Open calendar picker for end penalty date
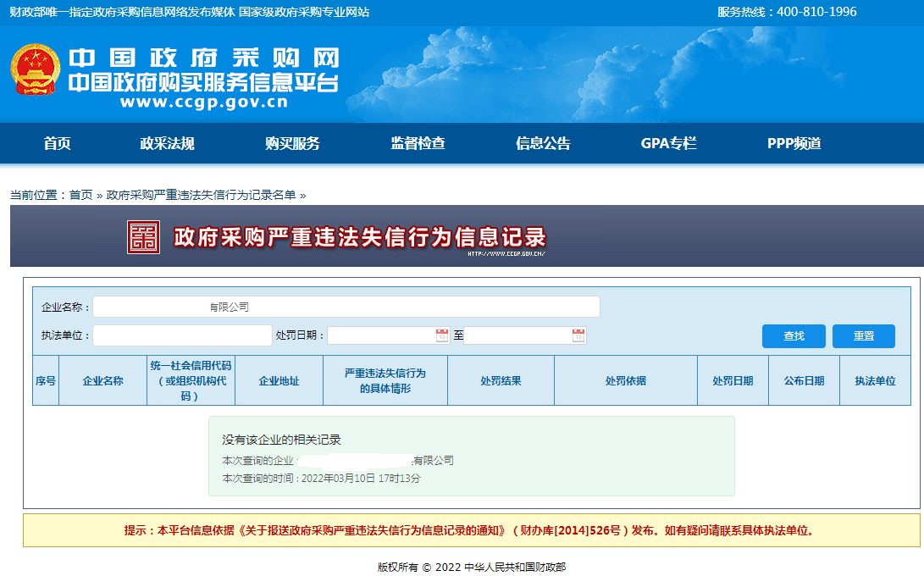 click(x=578, y=335)
